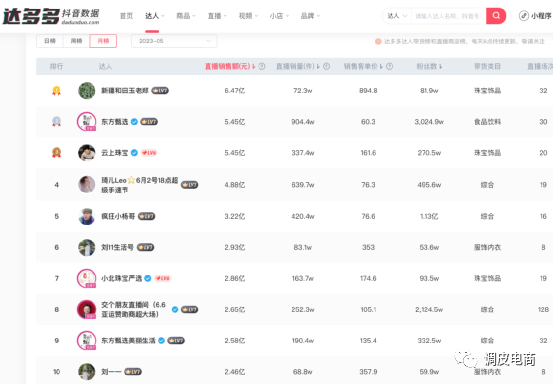Sort by 粉丝数 column
Image resolution: width=553 pixels, height=384 pixels.
coord(429,66)
